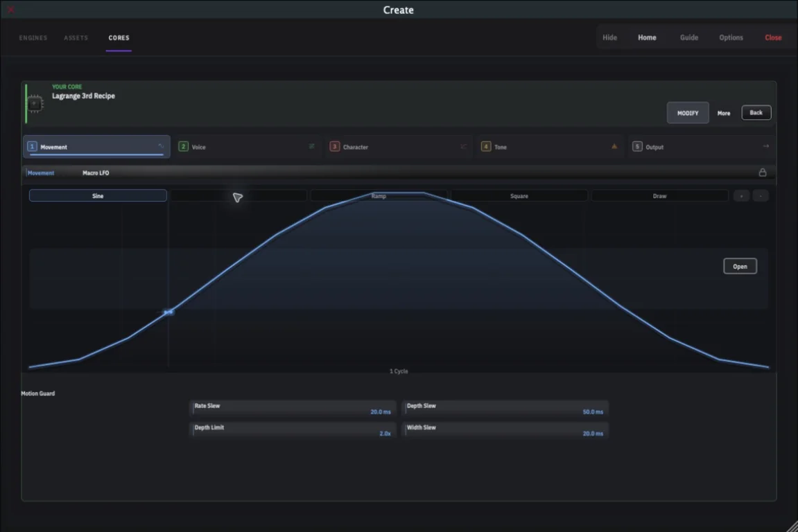
Task: Select the Macro LFO sub-tab
Action: coord(96,173)
